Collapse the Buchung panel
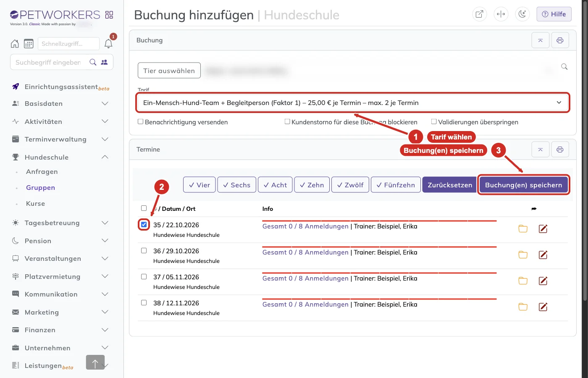This screenshot has width=588, height=378. (541, 40)
